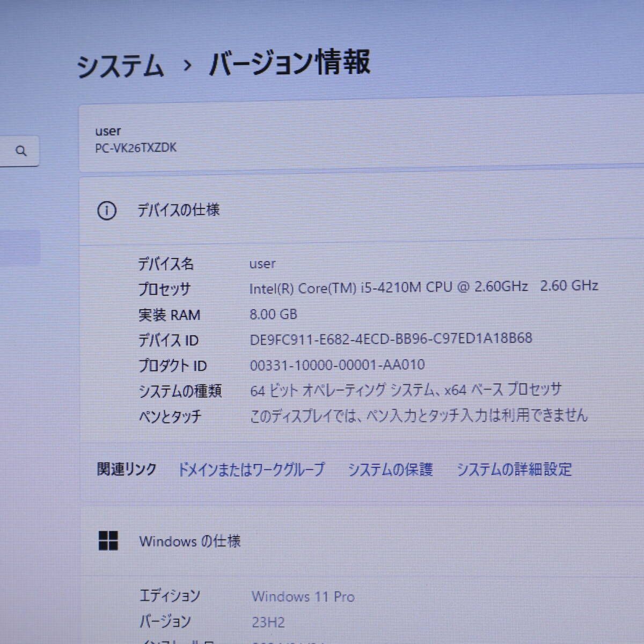
Task: Open ドメインまたはワークグループ link
Action: (251, 470)
